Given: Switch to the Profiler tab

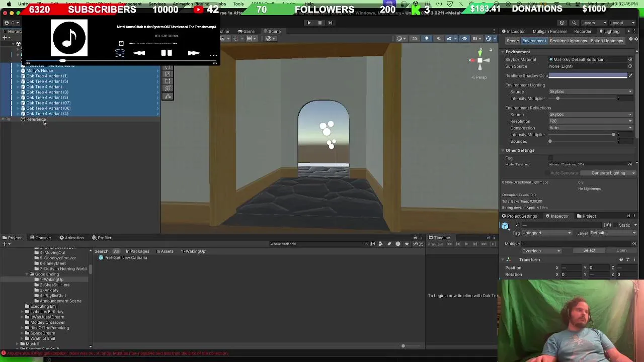Looking at the screenshot, I should click(102, 238).
